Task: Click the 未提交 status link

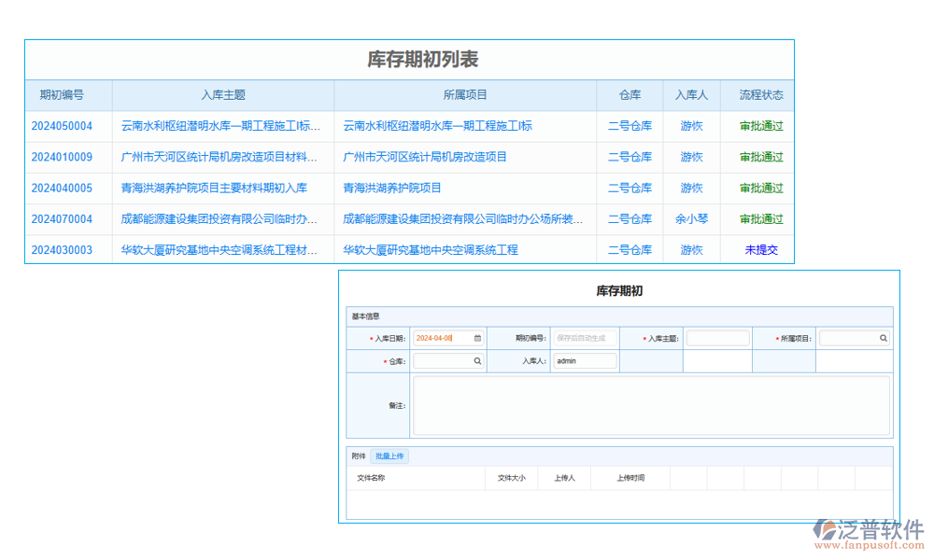Action: tap(757, 249)
